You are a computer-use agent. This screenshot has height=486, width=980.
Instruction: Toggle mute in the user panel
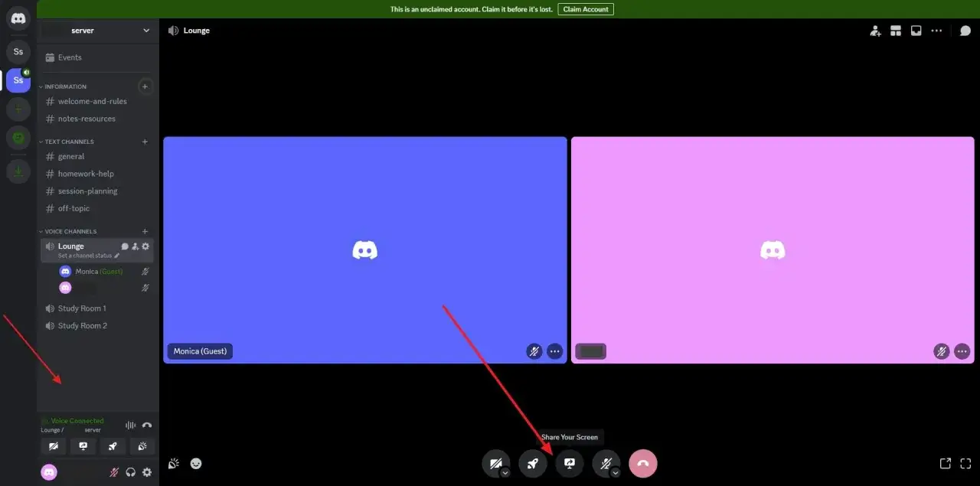point(114,472)
